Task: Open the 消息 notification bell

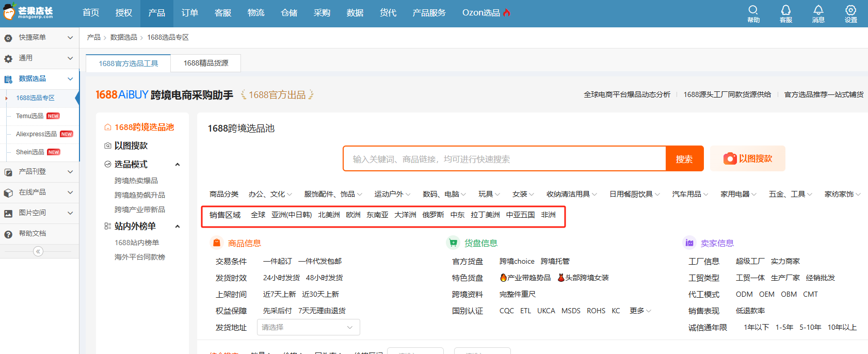Action: pos(818,13)
